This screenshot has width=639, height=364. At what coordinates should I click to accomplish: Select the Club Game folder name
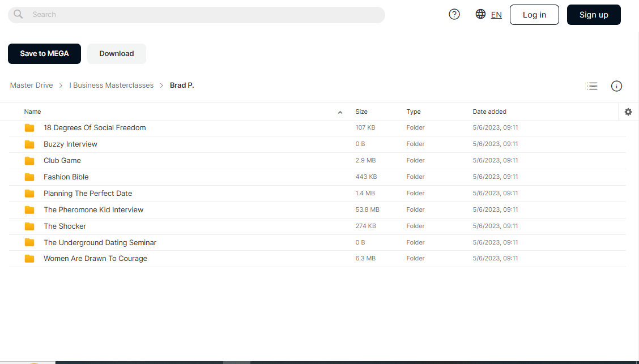62,161
